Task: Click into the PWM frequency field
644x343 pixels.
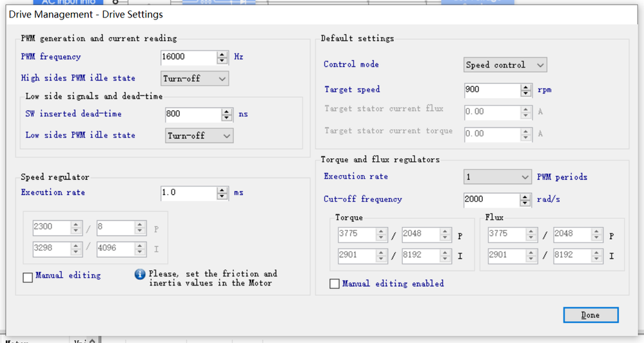Action: (x=188, y=57)
